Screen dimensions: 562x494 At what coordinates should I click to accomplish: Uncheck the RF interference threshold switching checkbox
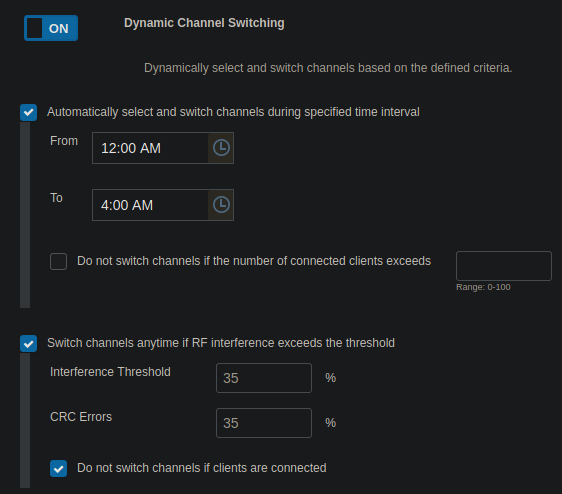[x=29, y=343]
